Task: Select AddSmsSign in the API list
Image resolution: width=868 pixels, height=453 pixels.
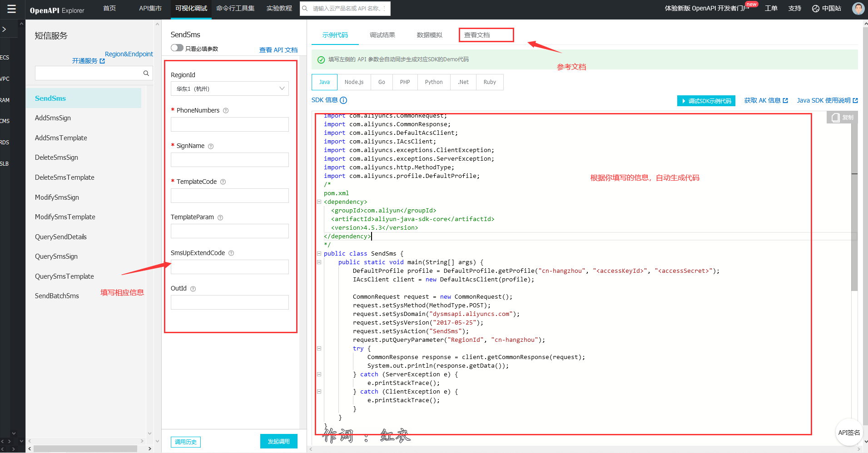Action: pos(53,118)
